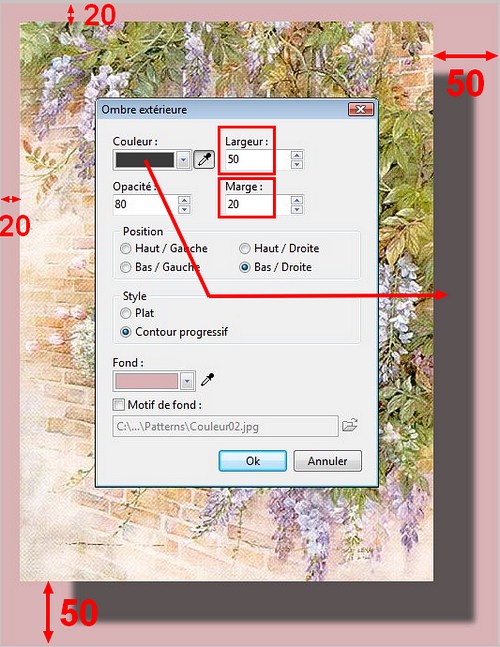The image size is (500, 647).
Task: Select the Haut / Gauche position
Action: [x=125, y=248]
